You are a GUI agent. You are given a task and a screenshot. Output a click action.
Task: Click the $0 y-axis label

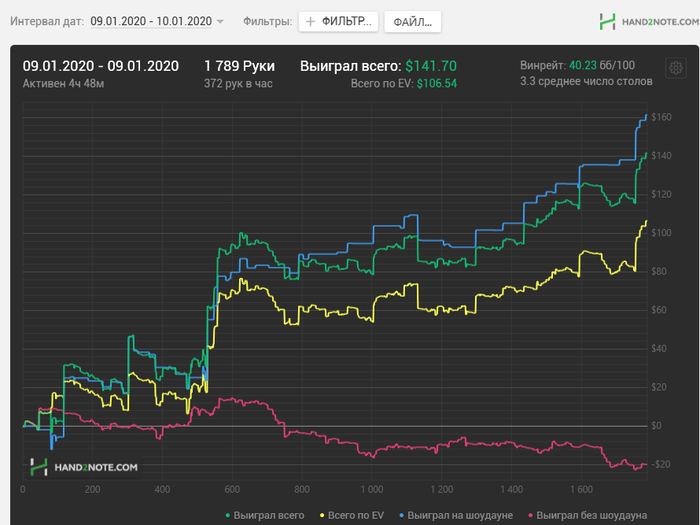coord(656,425)
